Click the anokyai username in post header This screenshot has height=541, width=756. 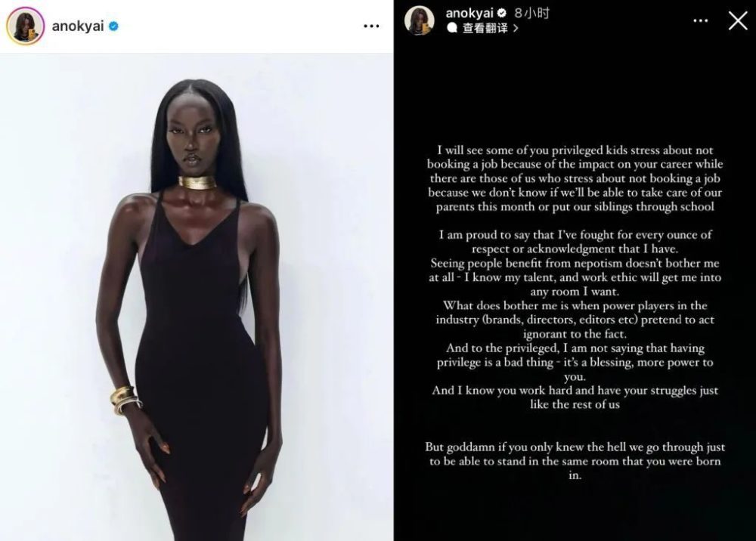[x=78, y=26]
